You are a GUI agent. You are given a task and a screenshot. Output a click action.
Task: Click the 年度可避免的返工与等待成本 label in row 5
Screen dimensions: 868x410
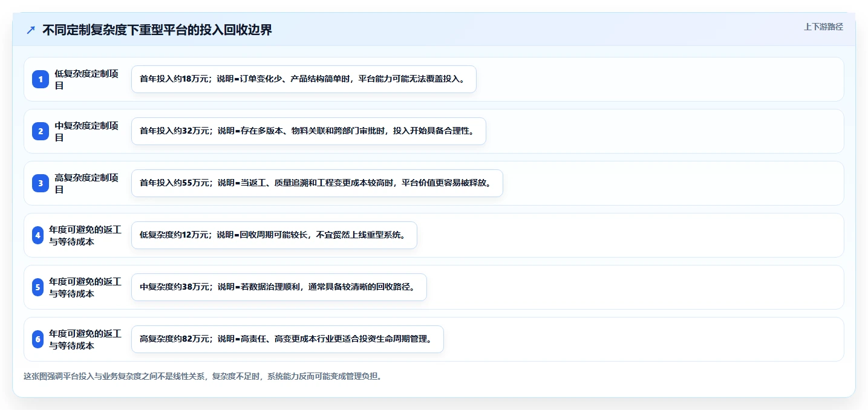(x=85, y=287)
